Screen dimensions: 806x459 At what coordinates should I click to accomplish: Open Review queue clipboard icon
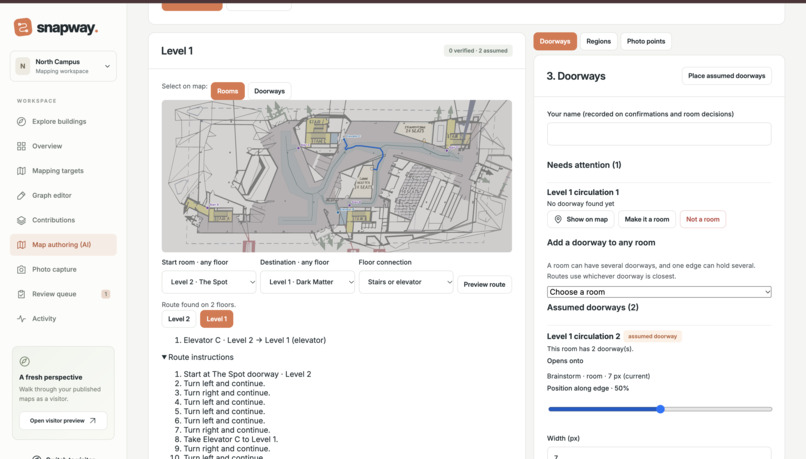point(21,294)
